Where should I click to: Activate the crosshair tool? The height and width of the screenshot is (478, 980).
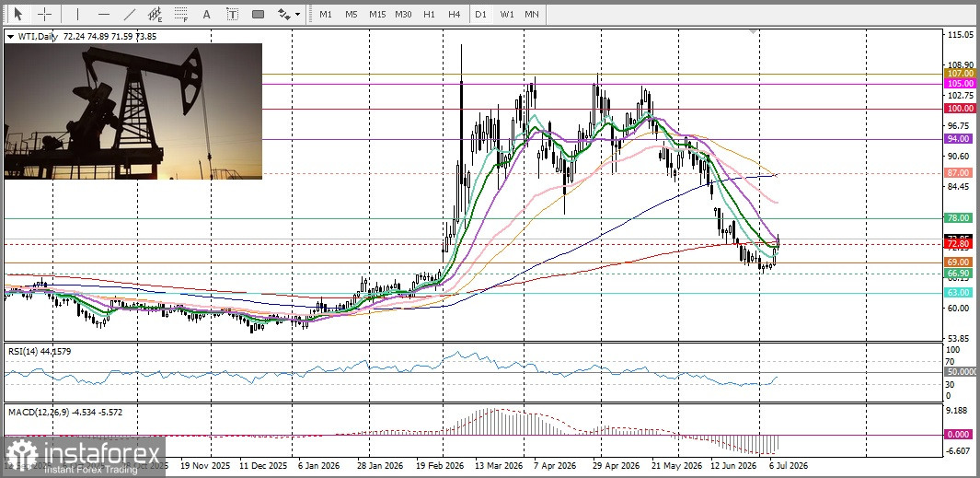[x=45, y=14]
